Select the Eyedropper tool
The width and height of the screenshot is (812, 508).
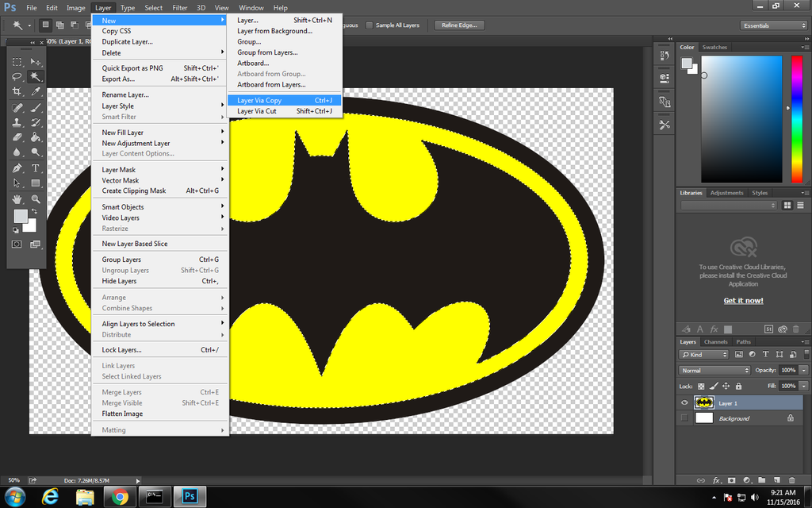coord(36,92)
